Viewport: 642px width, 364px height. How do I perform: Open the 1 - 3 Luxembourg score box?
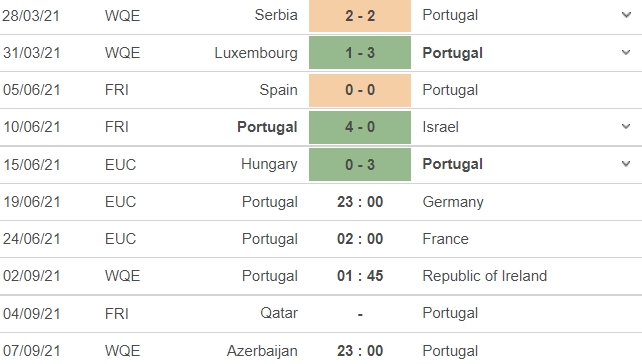pos(360,53)
